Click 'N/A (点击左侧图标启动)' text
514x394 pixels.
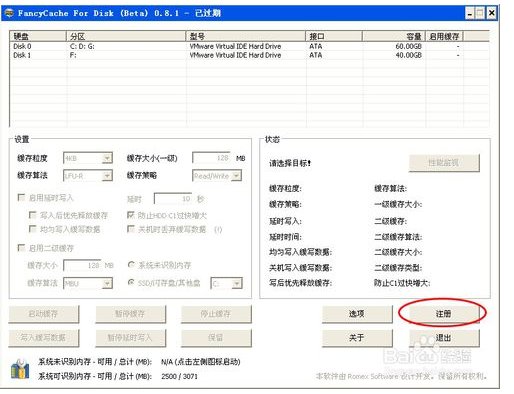pyautogui.click(x=201, y=362)
